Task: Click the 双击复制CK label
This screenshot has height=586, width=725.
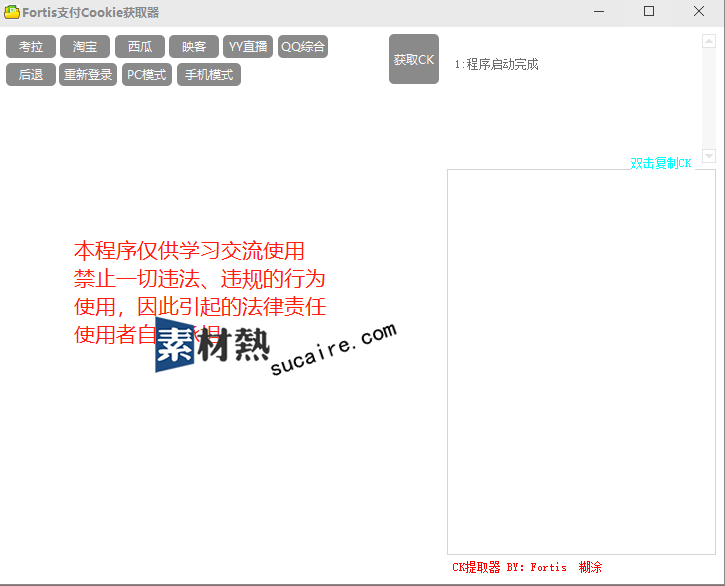Action: pos(660,163)
